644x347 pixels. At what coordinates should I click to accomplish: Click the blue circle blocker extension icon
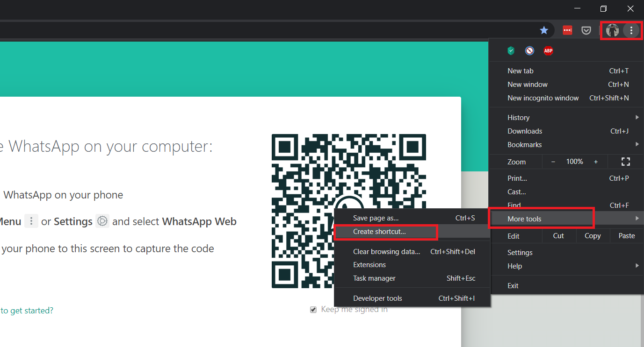tap(529, 51)
